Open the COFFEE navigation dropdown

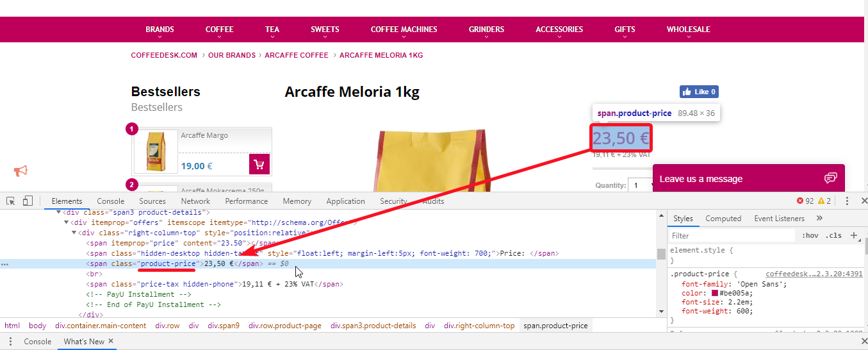[220, 29]
